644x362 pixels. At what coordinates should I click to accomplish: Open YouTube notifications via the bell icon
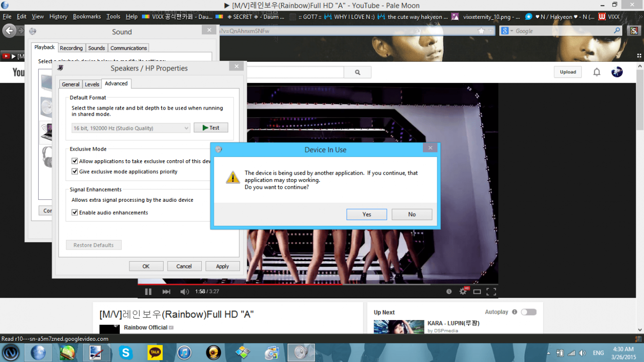[x=597, y=71]
